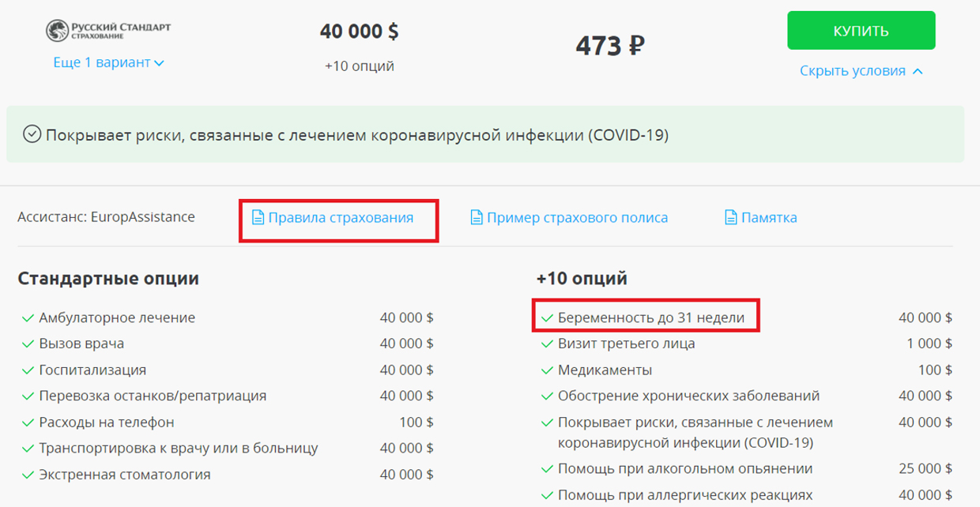Click the document icon beside Пример страхового полиса

point(476,217)
